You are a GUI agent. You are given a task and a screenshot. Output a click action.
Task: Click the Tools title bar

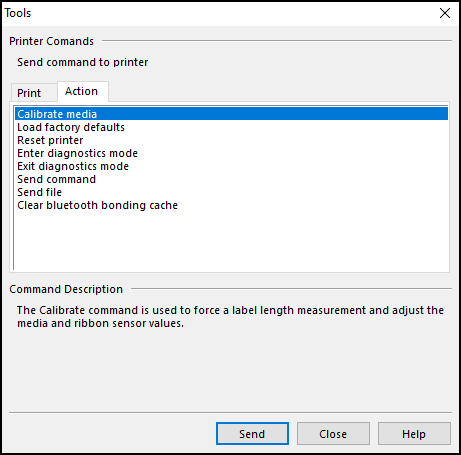tap(217, 13)
